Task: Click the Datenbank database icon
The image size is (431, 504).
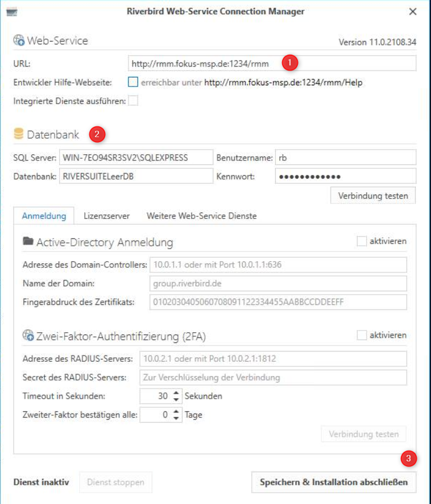Action: [x=19, y=134]
